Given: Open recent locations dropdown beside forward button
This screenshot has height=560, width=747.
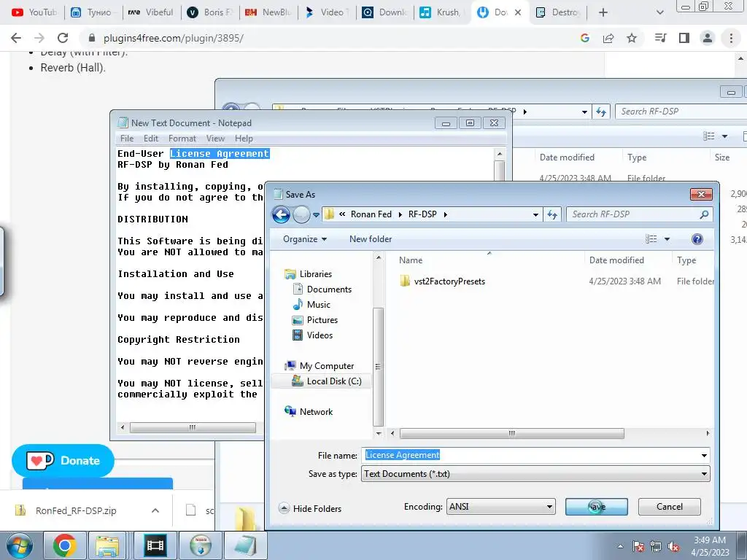Looking at the screenshot, I should pyautogui.click(x=316, y=215).
